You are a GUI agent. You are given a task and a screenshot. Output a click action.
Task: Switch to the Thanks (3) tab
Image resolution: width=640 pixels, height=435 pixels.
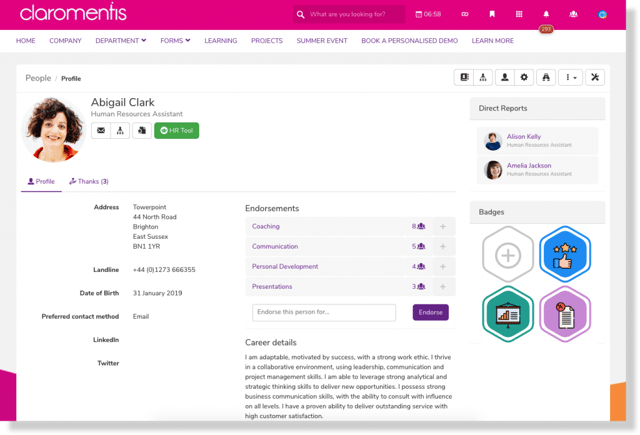tap(89, 182)
